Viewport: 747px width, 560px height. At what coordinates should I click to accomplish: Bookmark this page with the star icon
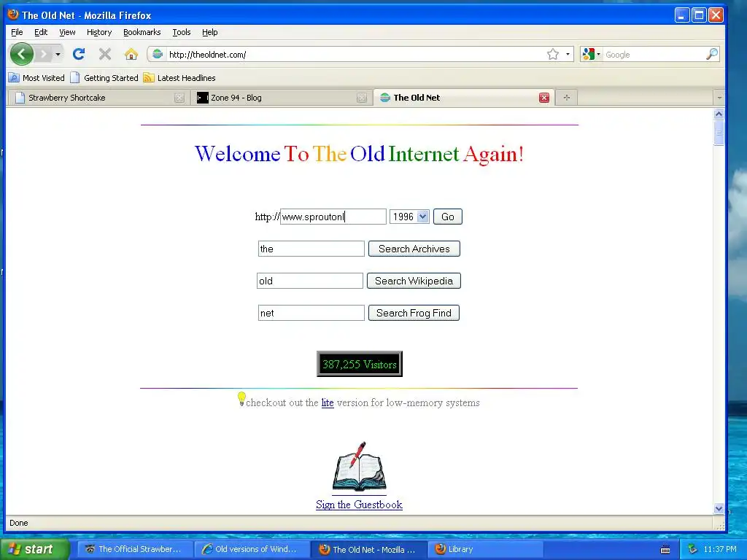tap(553, 54)
